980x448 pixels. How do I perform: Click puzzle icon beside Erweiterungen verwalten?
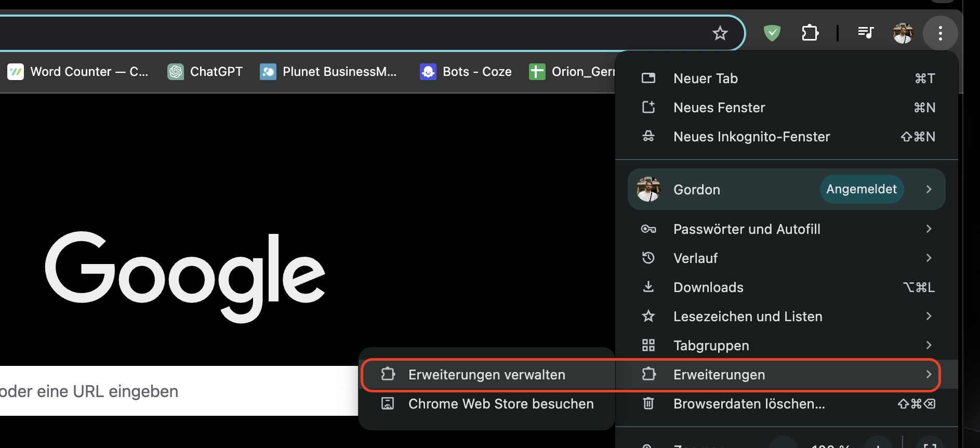[388, 374]
